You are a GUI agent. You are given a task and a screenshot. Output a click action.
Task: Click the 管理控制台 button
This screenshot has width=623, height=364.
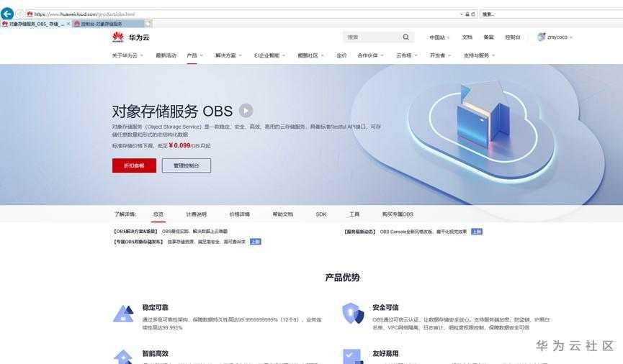(x=187, y=165)
